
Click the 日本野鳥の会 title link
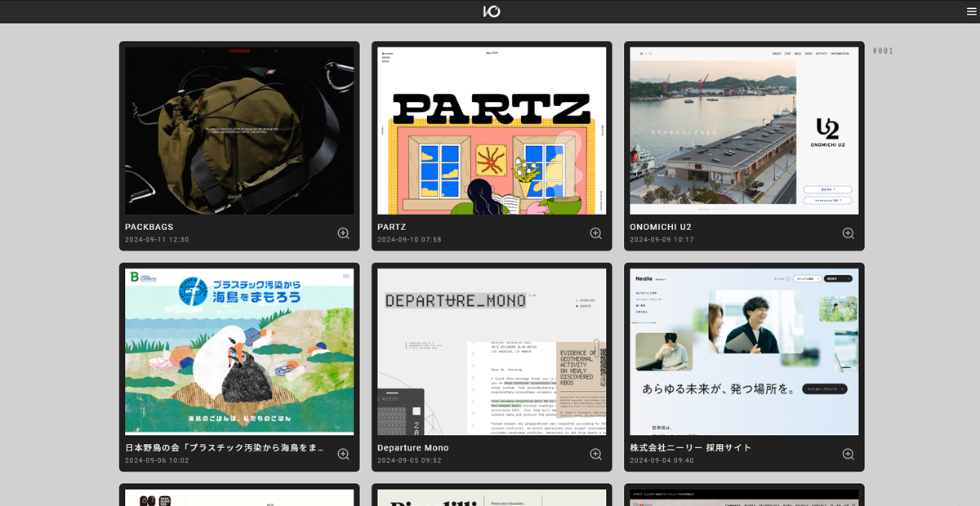coord(224,448)
